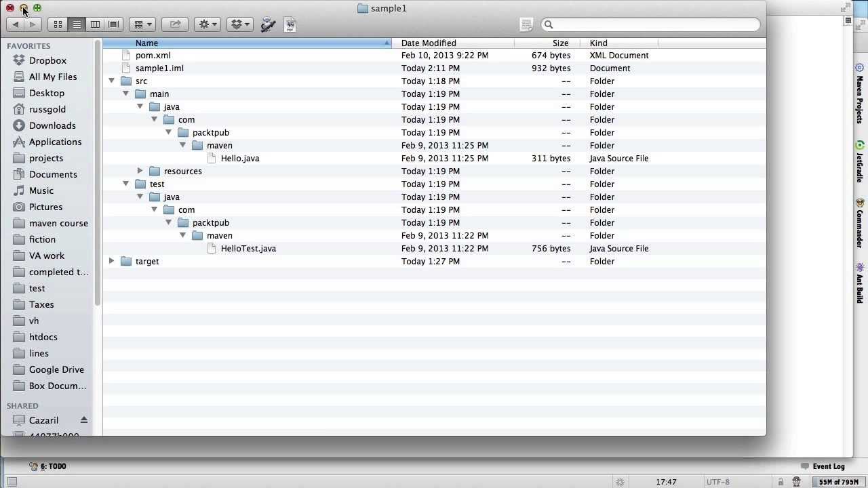868x488 pixels.
Task: Open the TODO tool window tab
Action: click(47, 466)
